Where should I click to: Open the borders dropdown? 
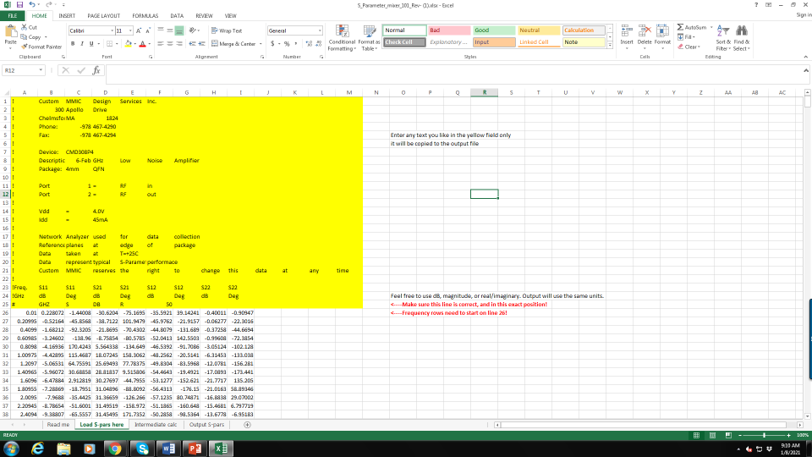(x=115, y=44)
